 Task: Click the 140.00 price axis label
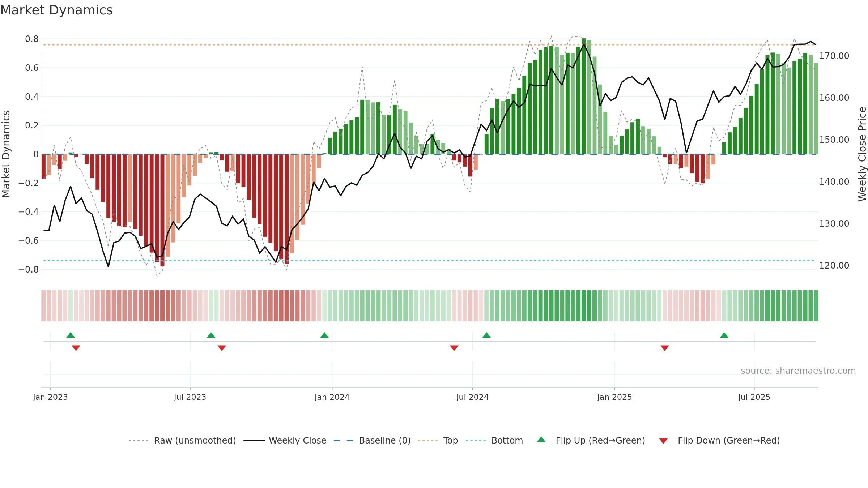point(834,182)
